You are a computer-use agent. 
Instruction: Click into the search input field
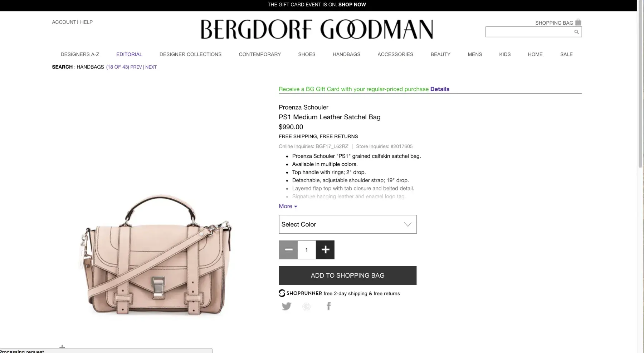(x=530, y=32)
